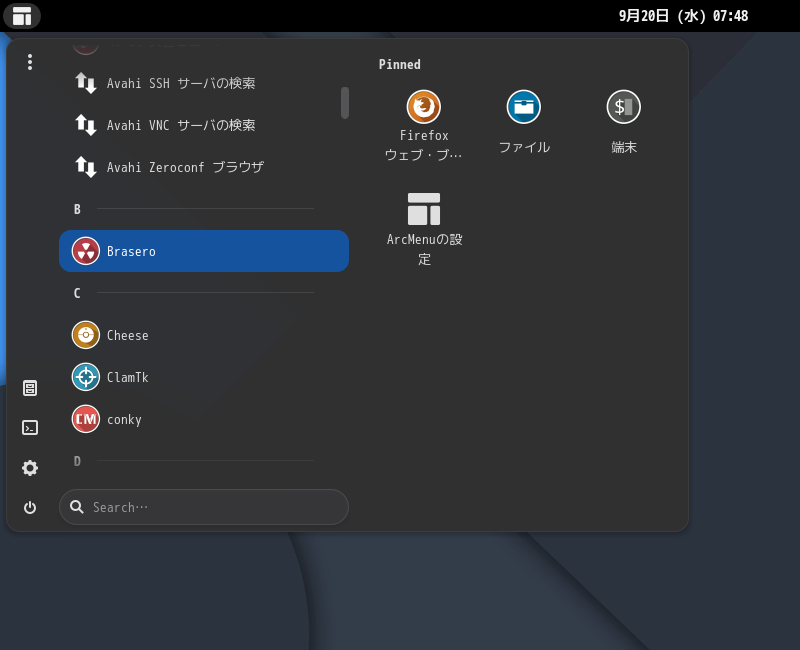The width and height of the screenshot is (800, 650).
Task: Open Avahi Zeroconf browser icon
Action: pos(86,167)
